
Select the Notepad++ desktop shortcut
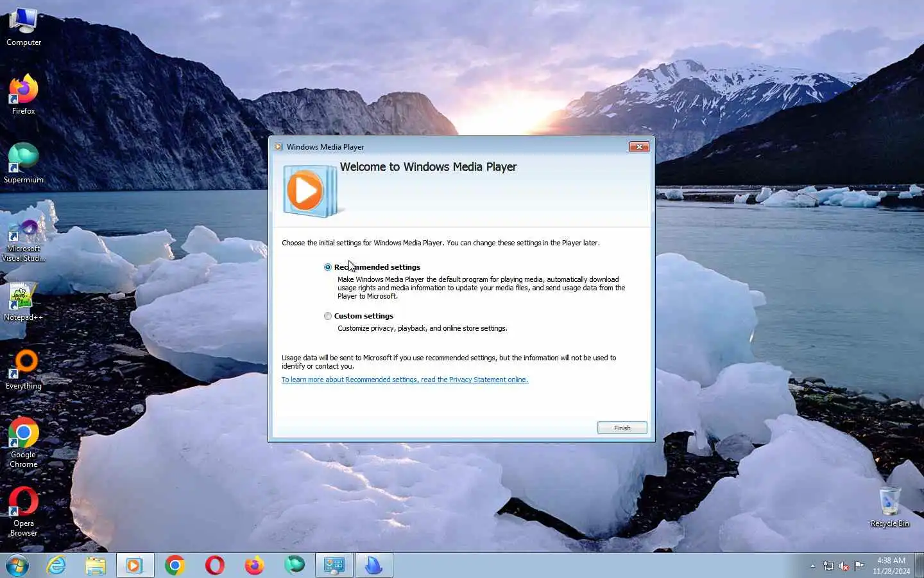tap(24, 302)
